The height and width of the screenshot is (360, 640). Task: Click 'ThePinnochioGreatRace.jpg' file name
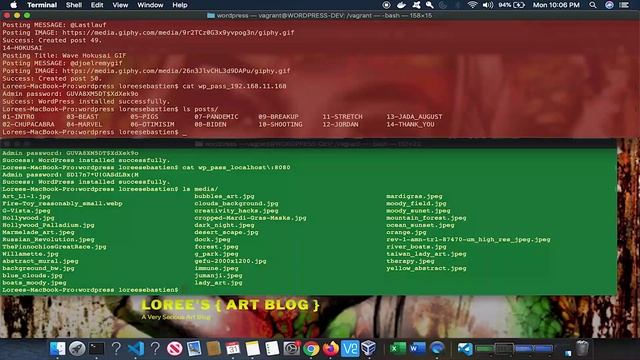[x=54, y=247]
